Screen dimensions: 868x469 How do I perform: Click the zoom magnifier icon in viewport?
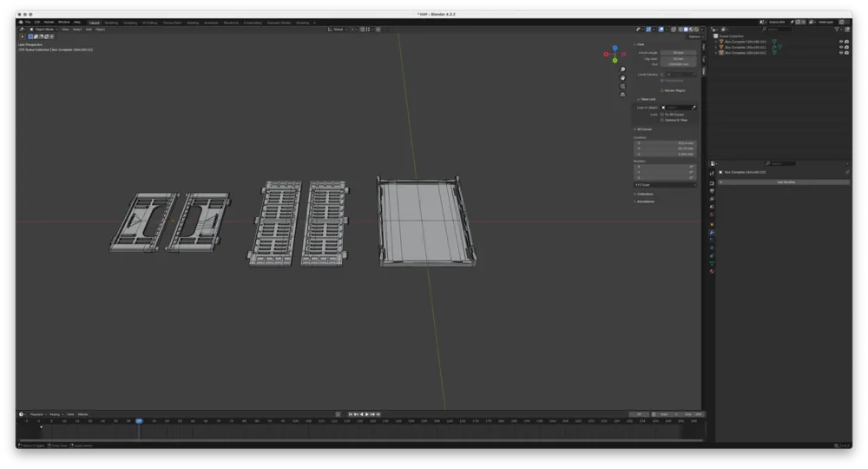(x=622, y=69)
